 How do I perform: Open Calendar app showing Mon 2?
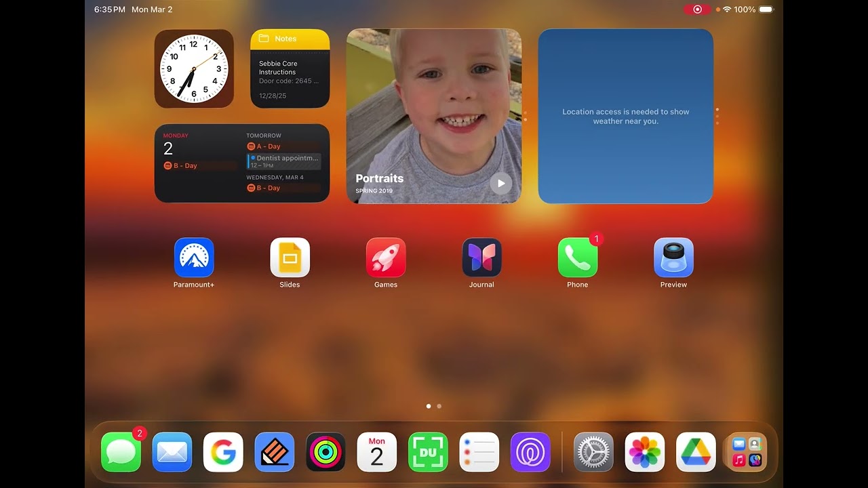(377, 452)
